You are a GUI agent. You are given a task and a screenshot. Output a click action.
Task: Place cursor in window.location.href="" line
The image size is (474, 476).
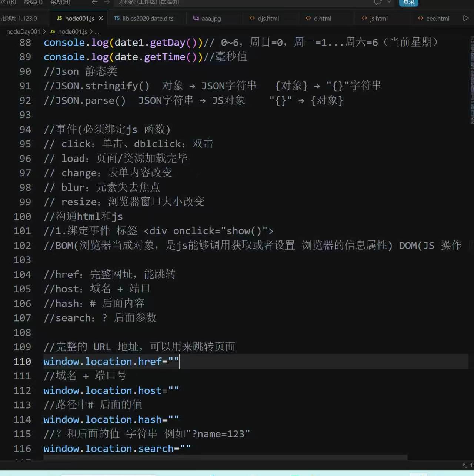coord(111,362)
